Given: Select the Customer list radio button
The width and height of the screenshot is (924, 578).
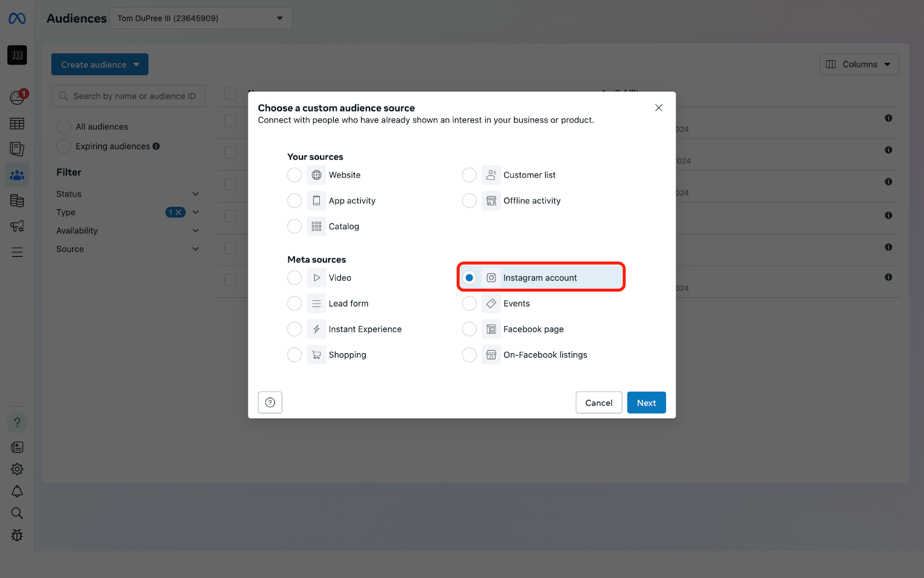Looking at the screenshot, I should coord(470,175).
